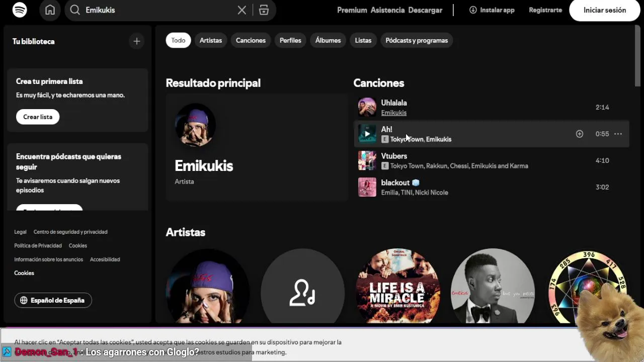
Task: Select the Pódcasts y programas filter
Action: point(417,40)
